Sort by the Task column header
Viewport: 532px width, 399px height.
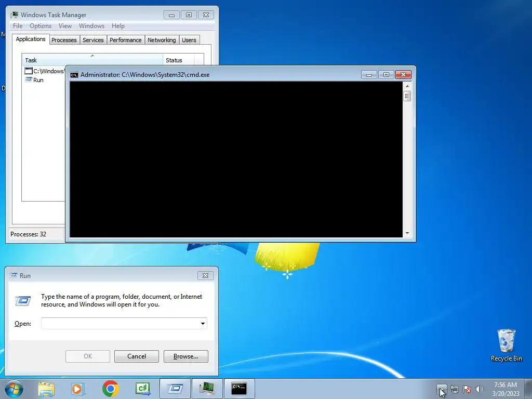pyautogui.click(x=92, y=60)
